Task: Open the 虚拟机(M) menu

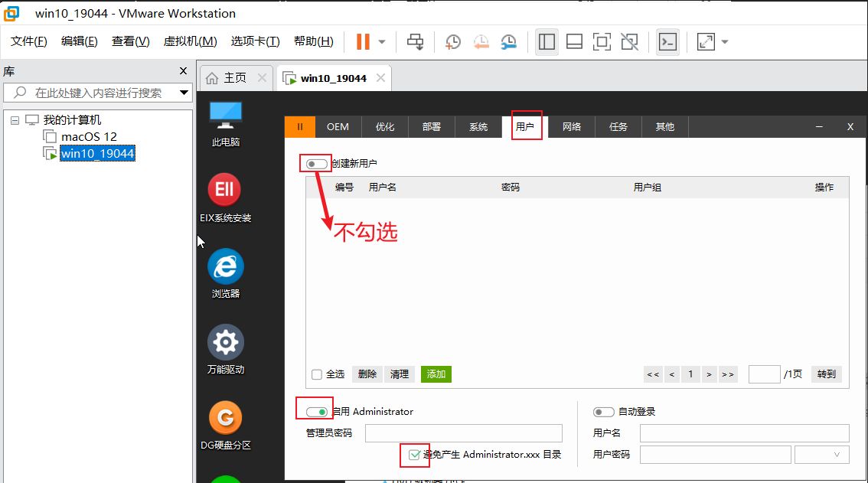Action: click(x=190, y=41)
